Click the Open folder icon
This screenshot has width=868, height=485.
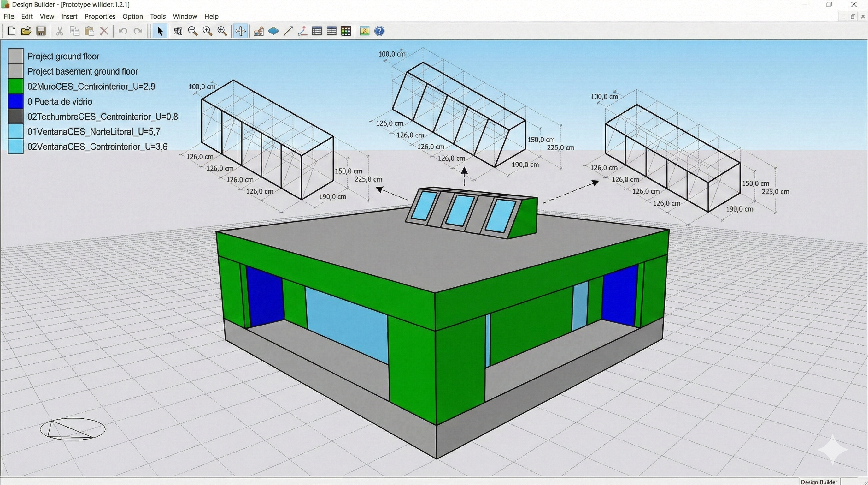tap(26, 31)
